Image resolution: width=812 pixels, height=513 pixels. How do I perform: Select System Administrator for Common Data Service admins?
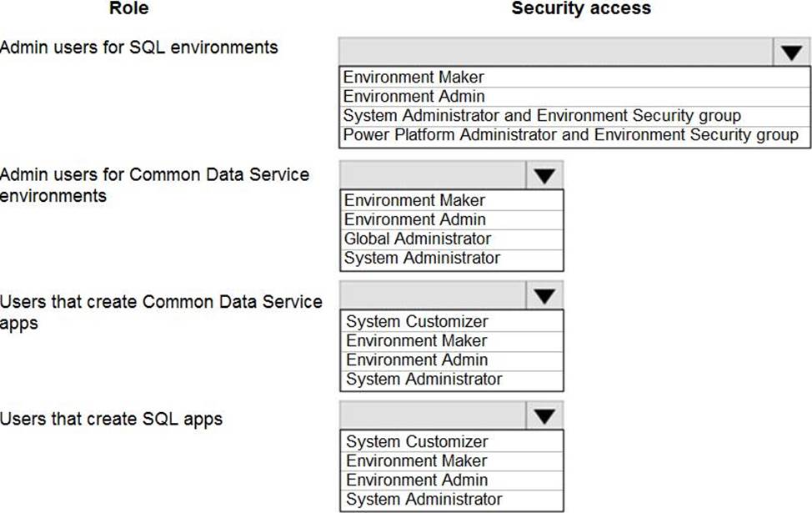pos(422,258)
